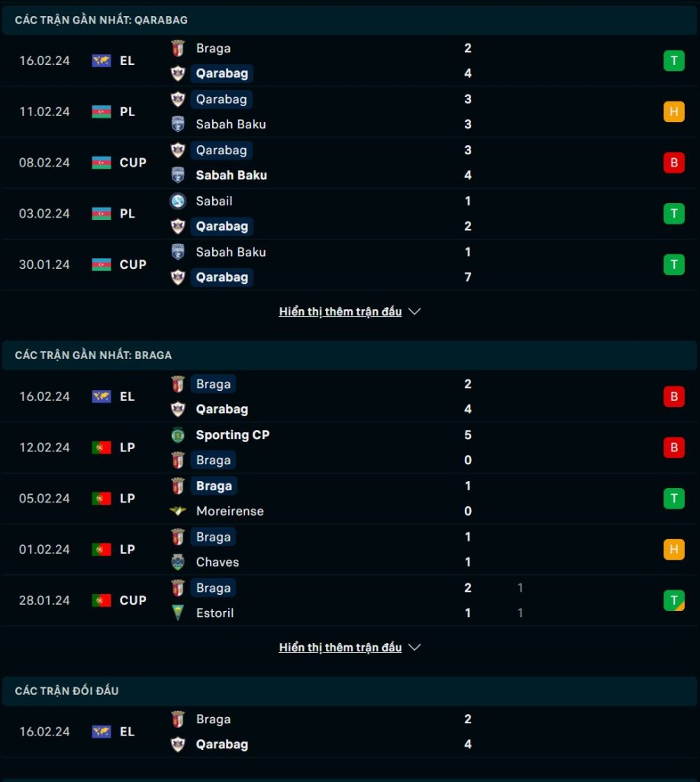Click the green T badge for Braga vs Qarabag 16.02.24
This screenshot has height=782, width=700.
pyautogui.click(x=673, y=61)
